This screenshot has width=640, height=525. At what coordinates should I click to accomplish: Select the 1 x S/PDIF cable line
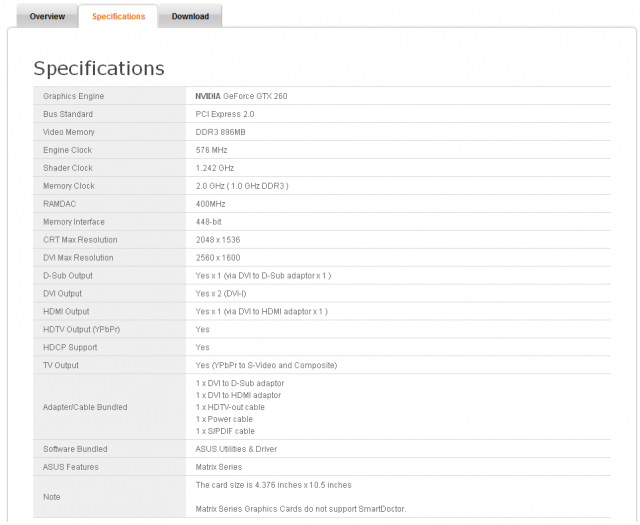[225, 431]
